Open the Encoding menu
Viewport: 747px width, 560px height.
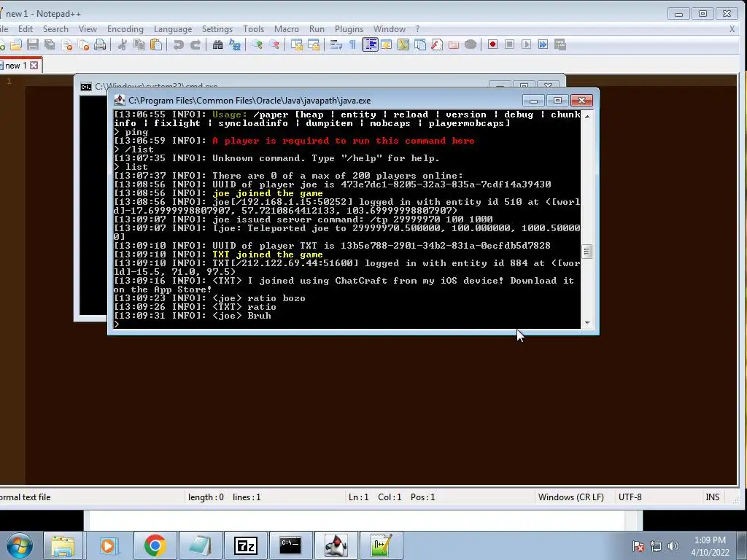tap(125, 29)
